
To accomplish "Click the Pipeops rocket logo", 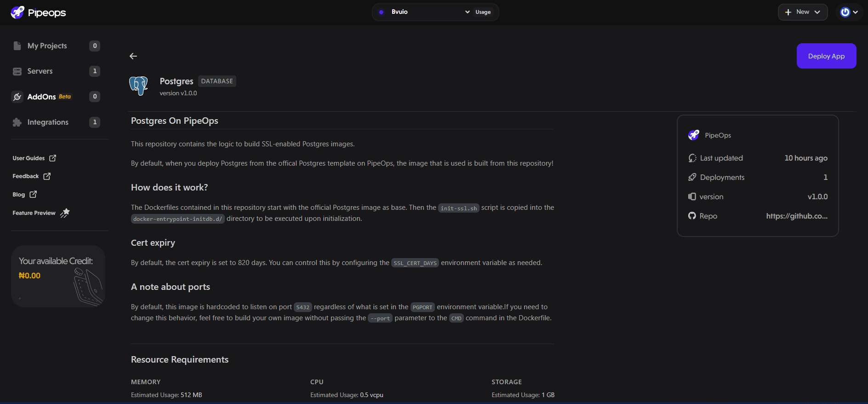I will click(x=17, y=12).
